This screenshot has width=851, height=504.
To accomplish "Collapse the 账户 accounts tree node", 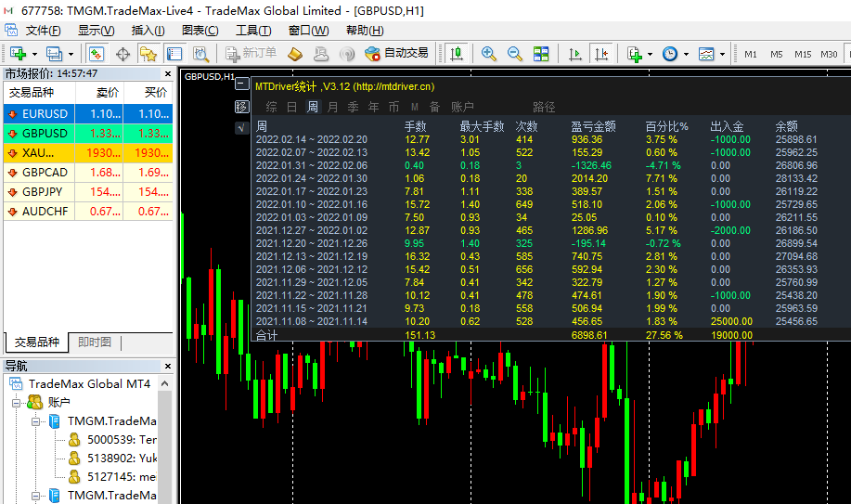I will (17, 403).
